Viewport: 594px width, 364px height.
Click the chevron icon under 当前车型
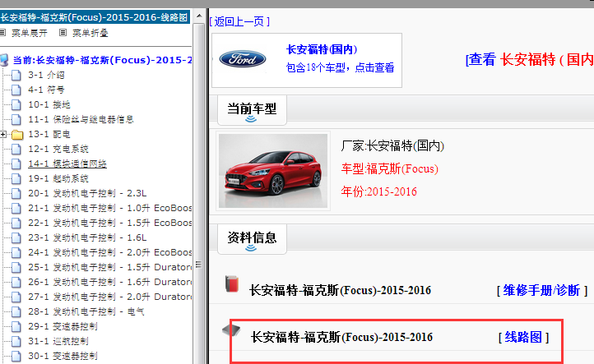pyautogui.click(x=251, y=119)
